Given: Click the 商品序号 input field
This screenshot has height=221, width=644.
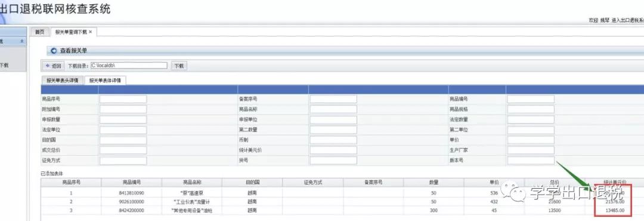Looking at the screenshot, I should click(x=123, y=99).
